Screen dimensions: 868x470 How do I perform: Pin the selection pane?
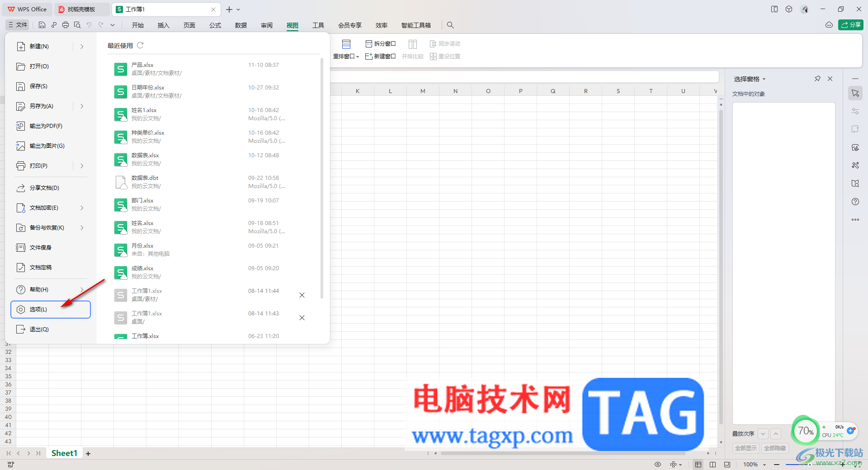click(x=817, y=79)
